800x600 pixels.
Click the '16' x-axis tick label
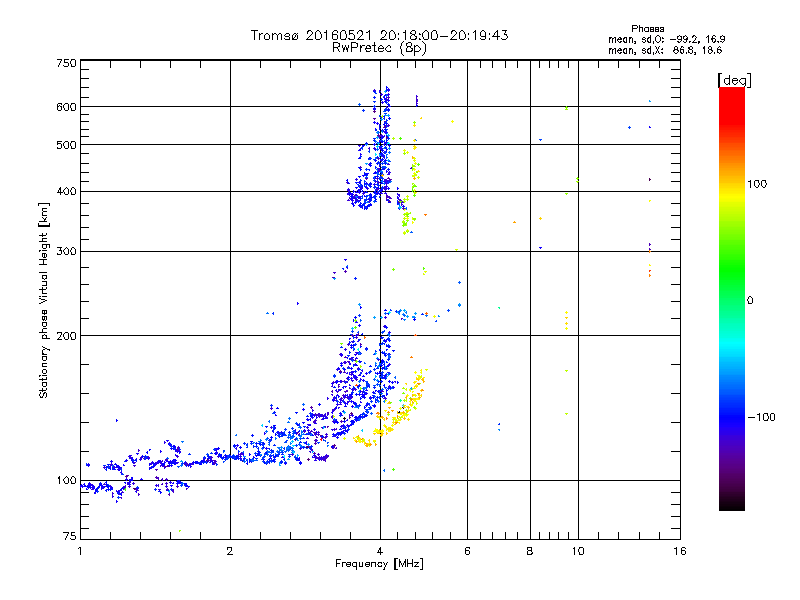(680, 551)
